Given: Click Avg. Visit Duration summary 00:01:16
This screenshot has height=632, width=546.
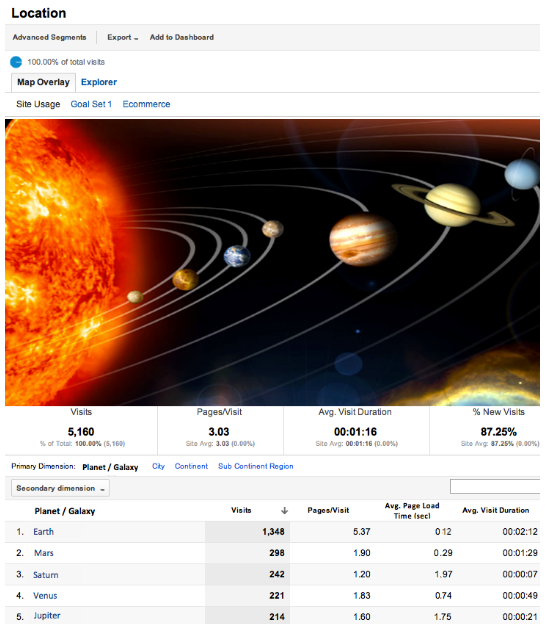Looking at the screenshot, I should pyautogui.click(x=355, y=432).
